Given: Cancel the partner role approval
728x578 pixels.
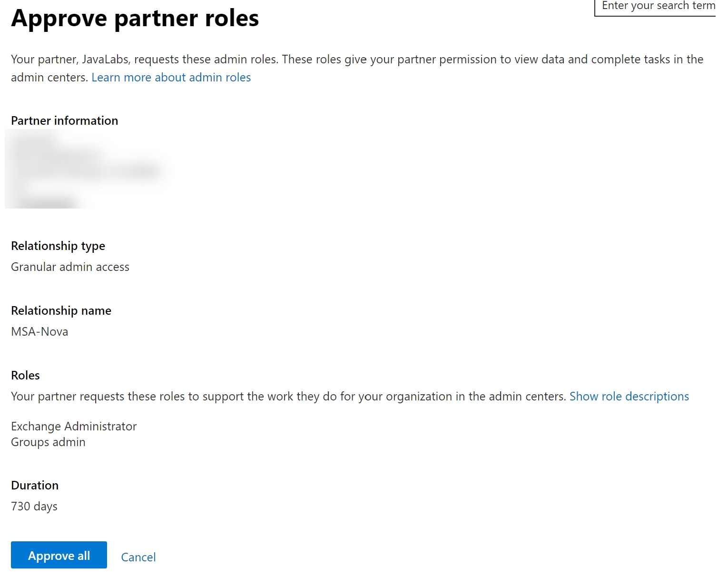Looking at the screenshot, I should click(138, 557).
